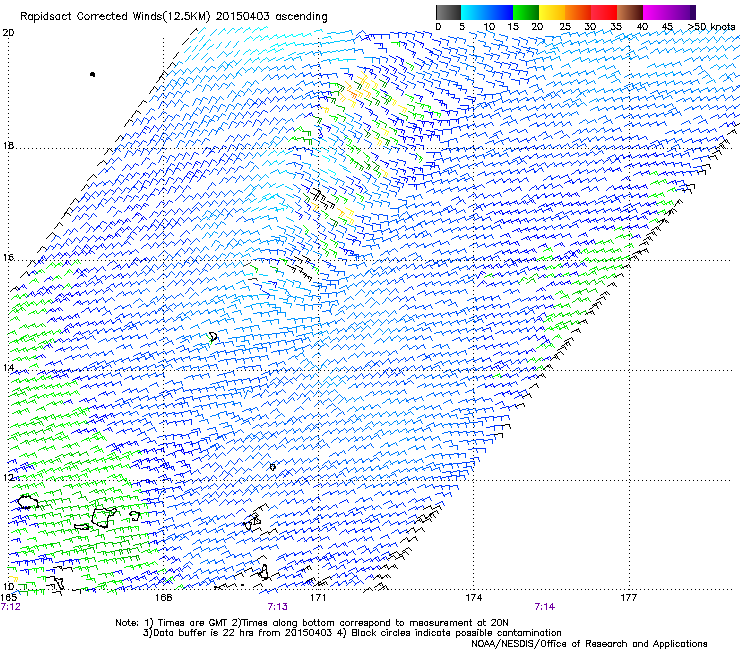Click the small island outline near 14.5N 169E
The image size is (740, 650).
(213, 337)
